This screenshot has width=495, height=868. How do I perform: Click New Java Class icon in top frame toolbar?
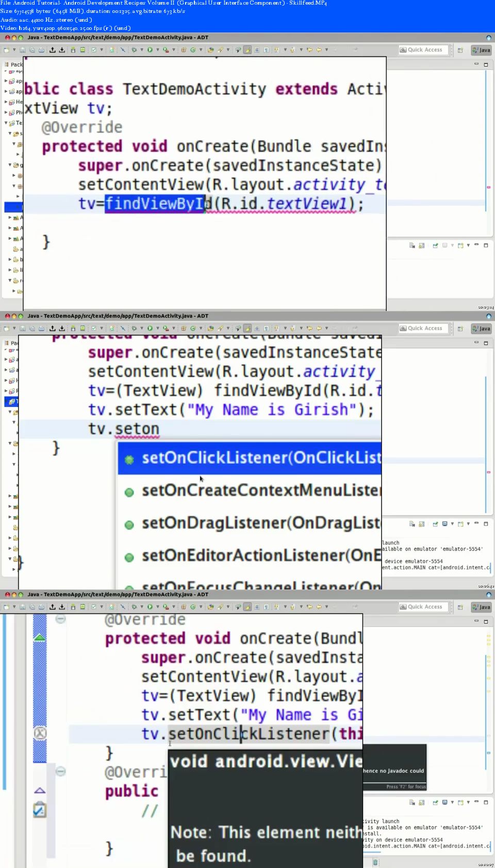193,50
